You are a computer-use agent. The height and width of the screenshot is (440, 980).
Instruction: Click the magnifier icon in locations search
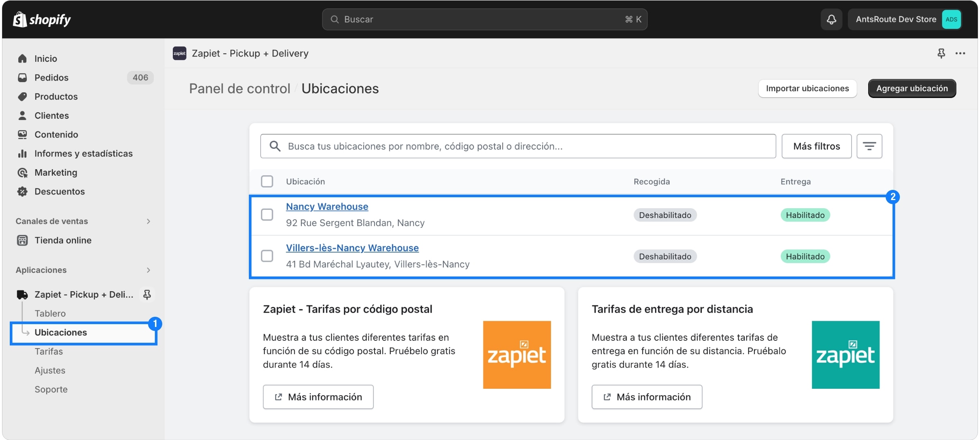(x=275, y=146)
